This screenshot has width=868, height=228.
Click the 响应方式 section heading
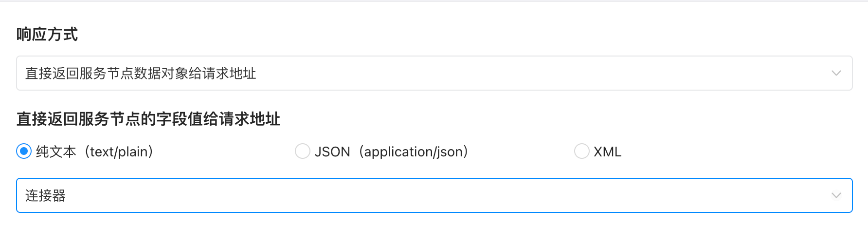click(47, 35)
